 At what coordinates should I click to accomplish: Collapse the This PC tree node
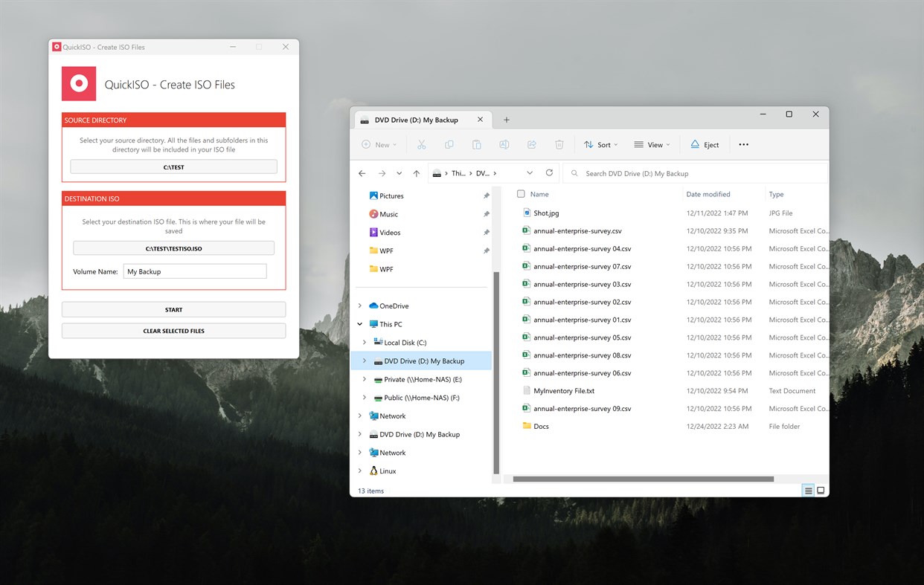360,324
